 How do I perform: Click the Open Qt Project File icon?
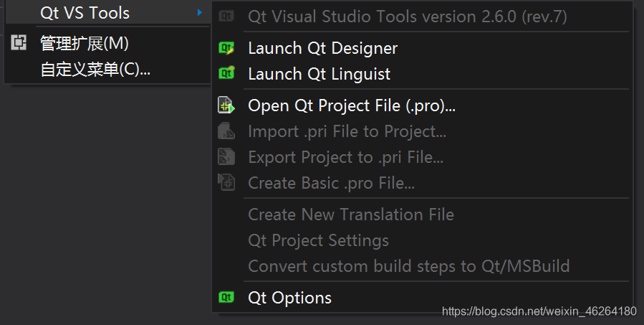coord(226,105)
